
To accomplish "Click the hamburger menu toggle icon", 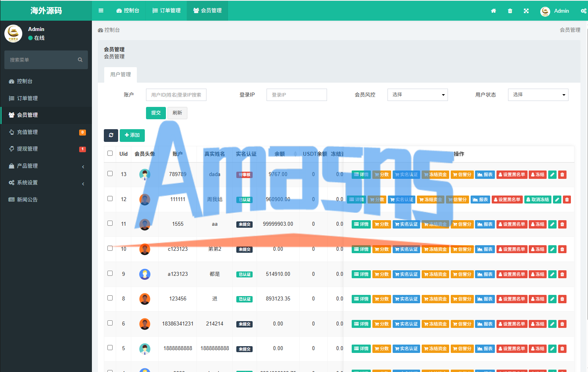I will pos(101,11).
